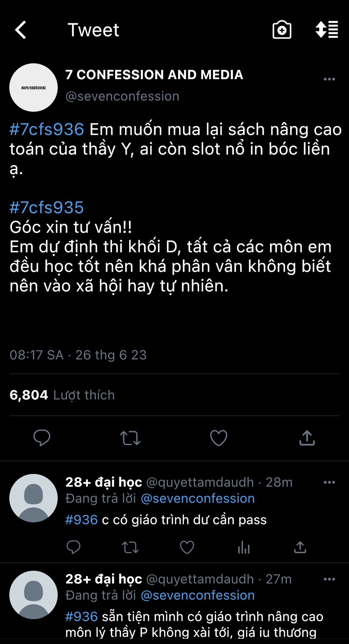Share the main tweet
The width and height of the screenshot is (349, 644).
307,438
